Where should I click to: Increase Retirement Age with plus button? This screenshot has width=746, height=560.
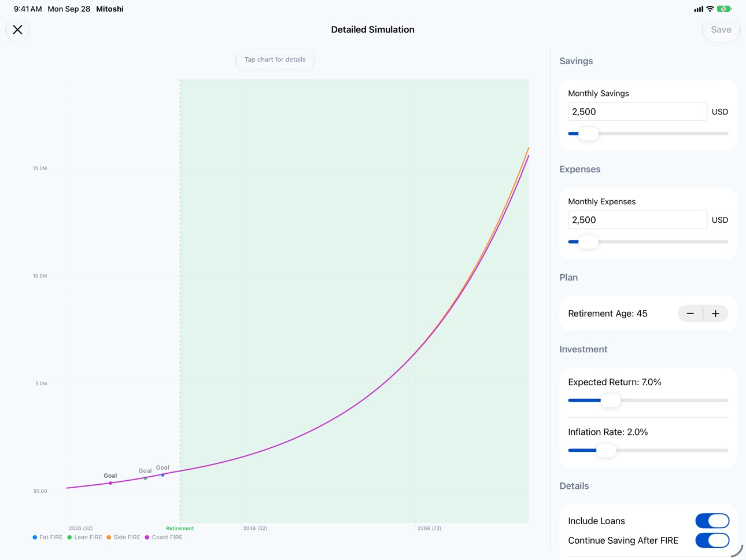point(715,314)
